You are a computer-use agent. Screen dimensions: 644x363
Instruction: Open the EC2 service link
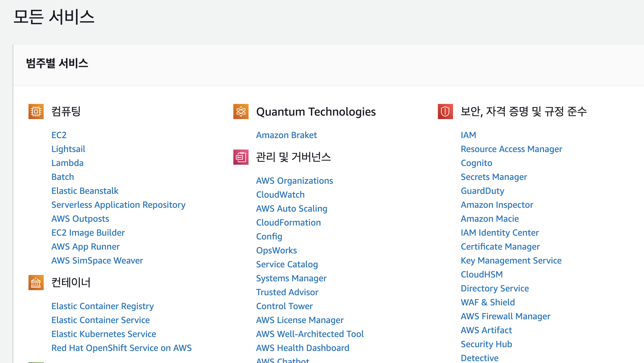pos(59,135)
